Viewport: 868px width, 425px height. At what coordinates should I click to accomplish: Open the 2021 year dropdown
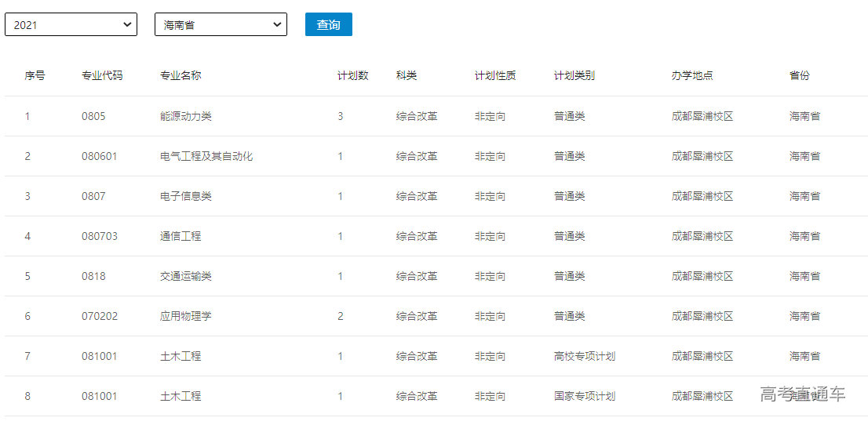point(71,25)
